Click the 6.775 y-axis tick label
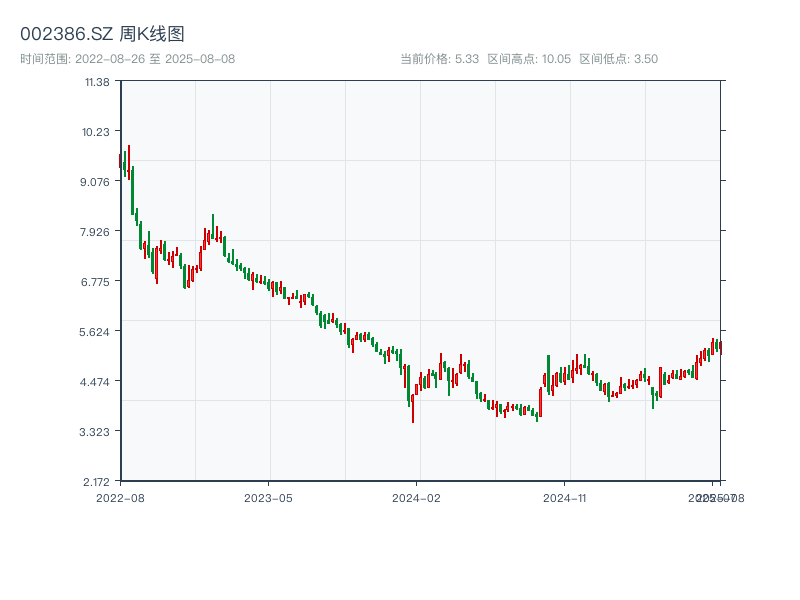This screenshot has width=800, height=600. (96, 281)
